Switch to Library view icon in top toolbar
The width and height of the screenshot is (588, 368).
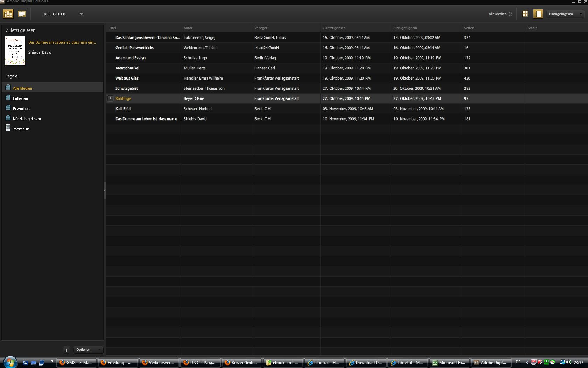tap(8, 14)
